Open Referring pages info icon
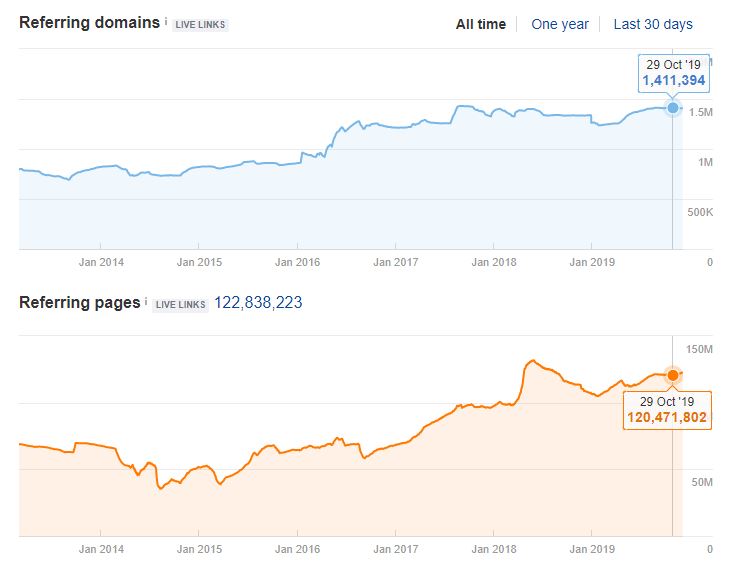The height and width of the screenshot is (569, 734). click(146, 301)
